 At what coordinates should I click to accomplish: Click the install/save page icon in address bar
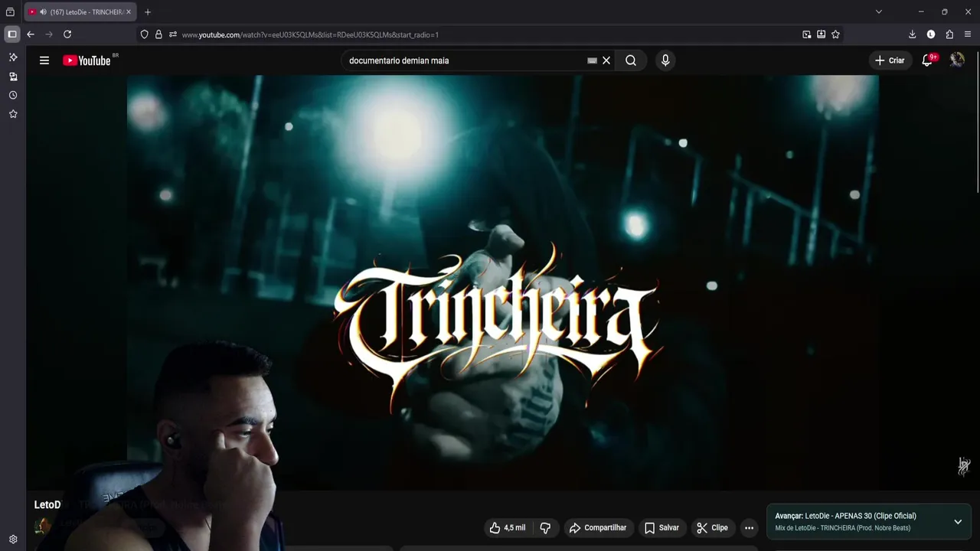click(x=821, y=34)
